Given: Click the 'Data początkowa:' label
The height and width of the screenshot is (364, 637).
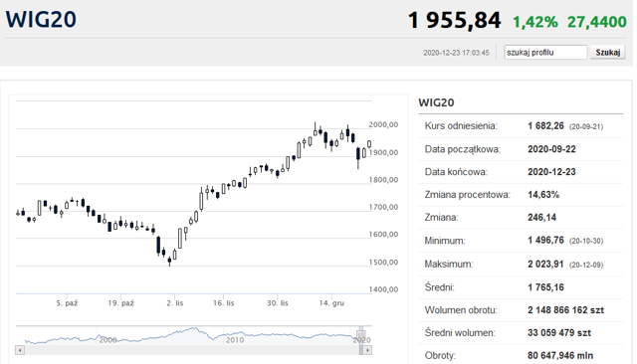Looking at the screenshot, I should [x=462, y=149].
